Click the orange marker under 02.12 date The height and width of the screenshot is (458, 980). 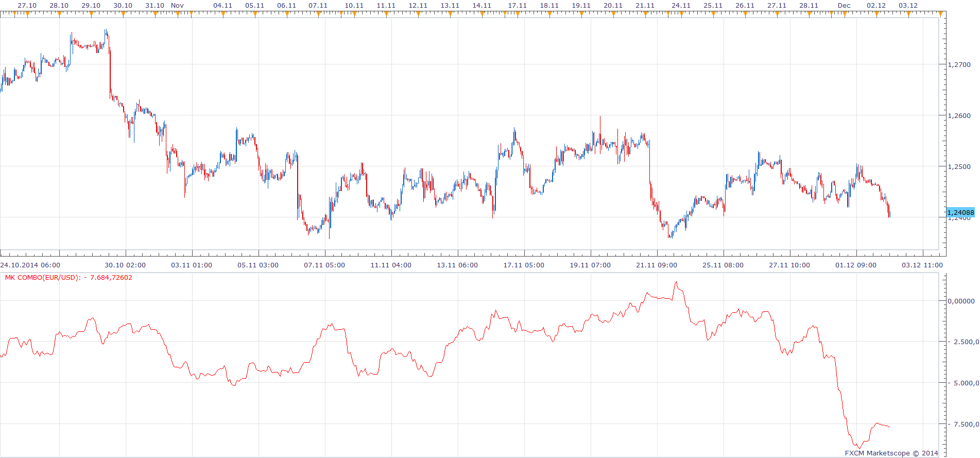point(876,14)
